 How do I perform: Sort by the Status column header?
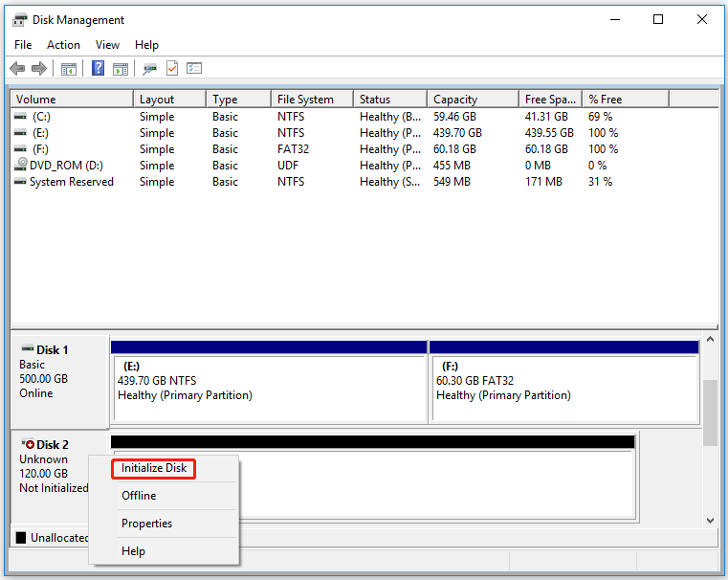click(x=390, y=100)
